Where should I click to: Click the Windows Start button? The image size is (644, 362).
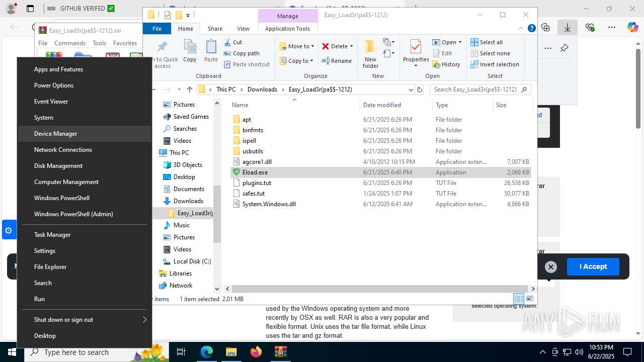pos(12,352)
